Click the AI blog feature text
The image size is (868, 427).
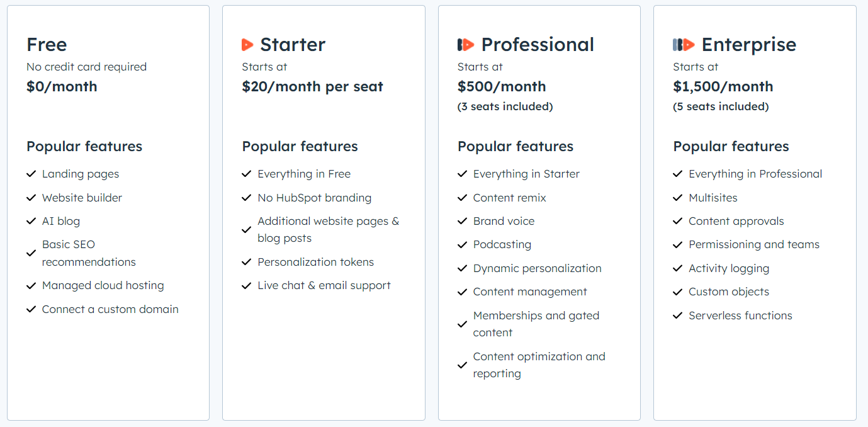pyautogui.click(x=61, y=221)
